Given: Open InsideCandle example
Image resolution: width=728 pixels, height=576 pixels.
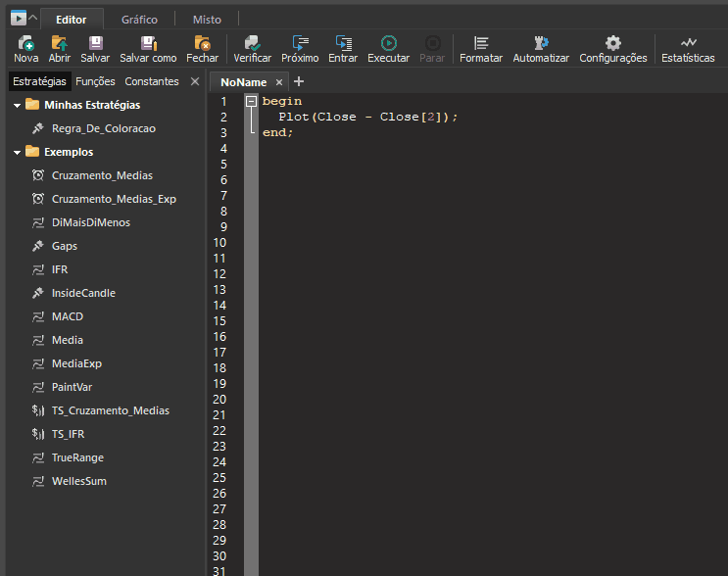Looking at the screenshot, I should coord(83,293).
